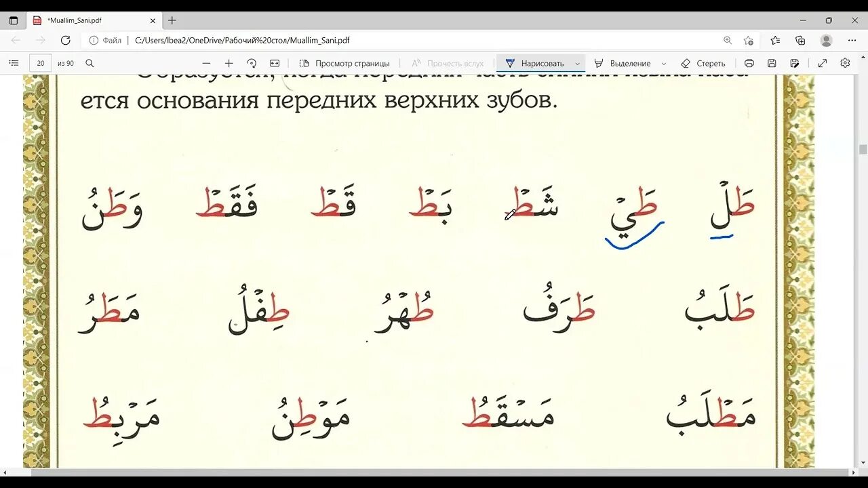Open a new browser tab
This screenshot has width=868, height=488.
click(x=172, y=21)
